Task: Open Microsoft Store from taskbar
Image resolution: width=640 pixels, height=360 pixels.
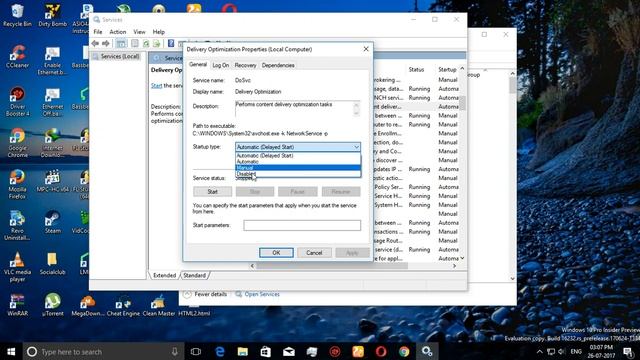Action: coord(266,351)
